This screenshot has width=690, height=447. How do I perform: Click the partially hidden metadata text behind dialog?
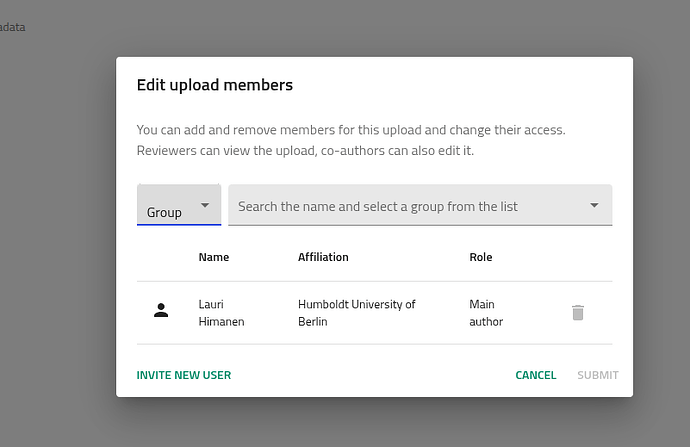pyautogui.click(x=12, y=27)
